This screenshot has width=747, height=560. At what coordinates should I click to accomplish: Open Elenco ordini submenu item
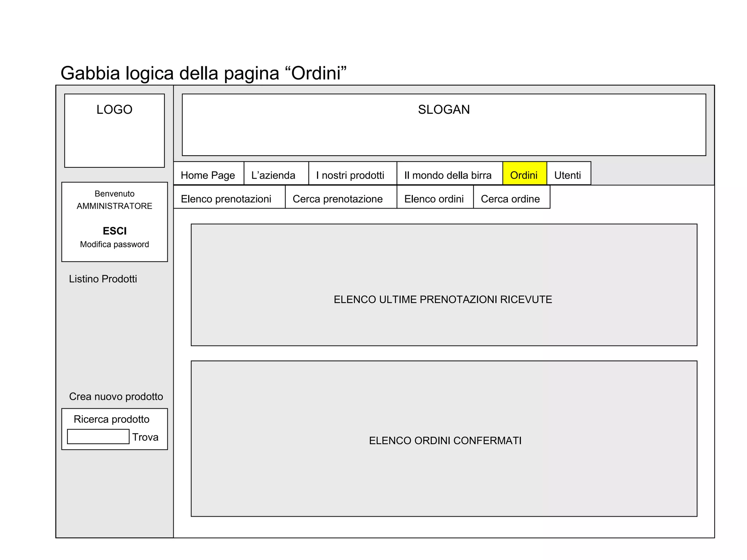[435, 197]
